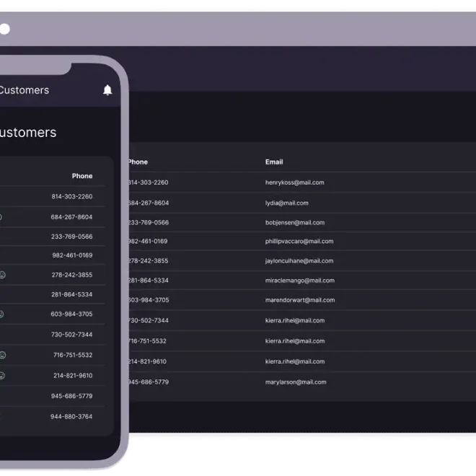476x476 pixels.
Task: Sort by Phone header in the mobile list
Action: click(x=82, y=176)
